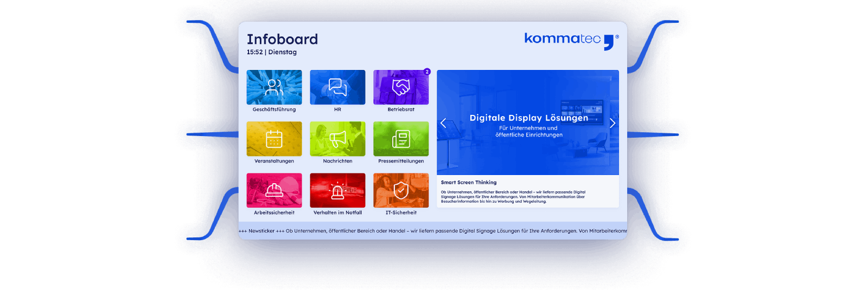Image resolution: width=868 pixels, height=290 pixels.
Task: Click the IT-Sicherheit label
Action: (x=401, y=212)
